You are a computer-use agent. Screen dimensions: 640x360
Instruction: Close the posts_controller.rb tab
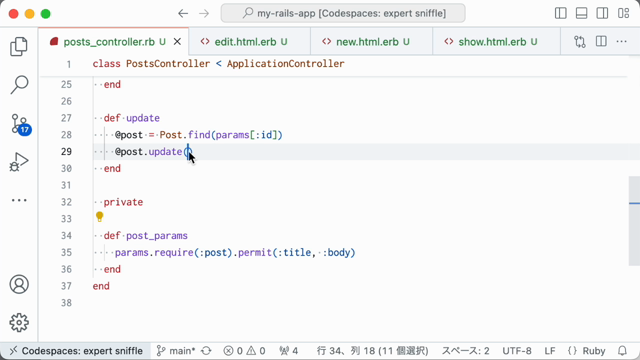click(177, 42)
